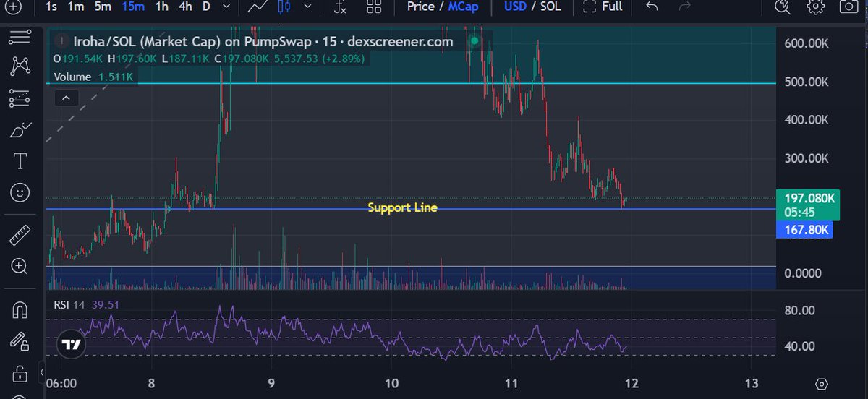
Task: Select the 15m timeframe
Action: pos(132,7)
